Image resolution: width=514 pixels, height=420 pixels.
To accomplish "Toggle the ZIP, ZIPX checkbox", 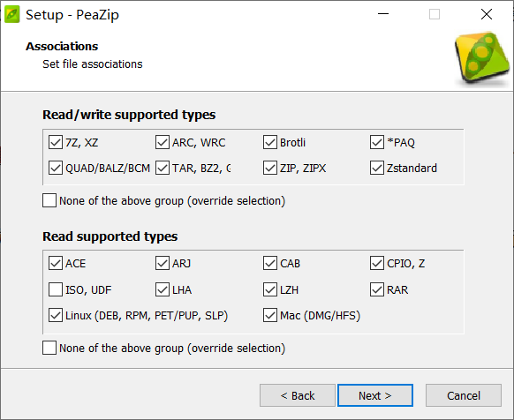I will point(269,168).
